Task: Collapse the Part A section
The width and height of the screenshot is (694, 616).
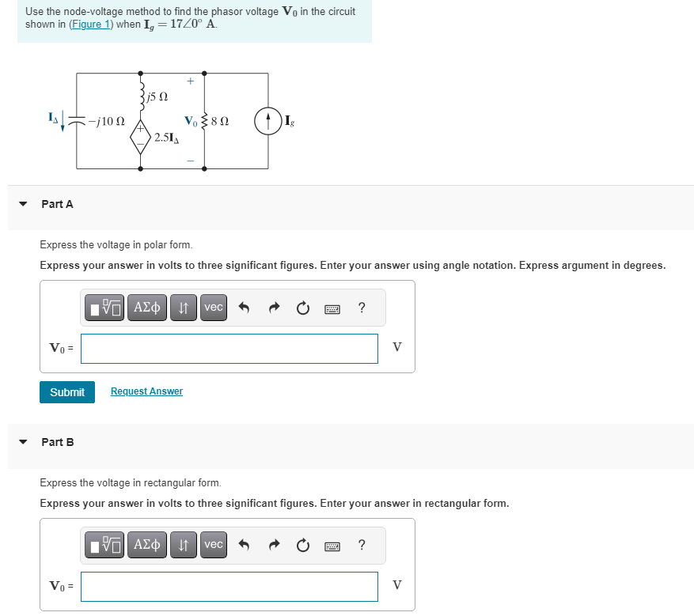Action: pos(23,203)
